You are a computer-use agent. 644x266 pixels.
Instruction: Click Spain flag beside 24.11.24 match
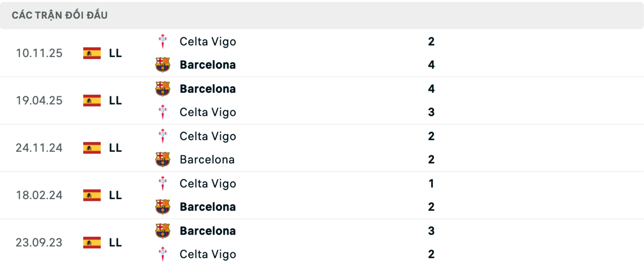pos(92,148)
